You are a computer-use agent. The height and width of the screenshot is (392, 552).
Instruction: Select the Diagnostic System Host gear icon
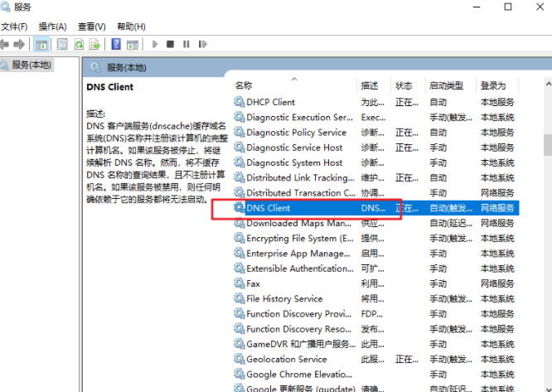click(x=240, y=162)
